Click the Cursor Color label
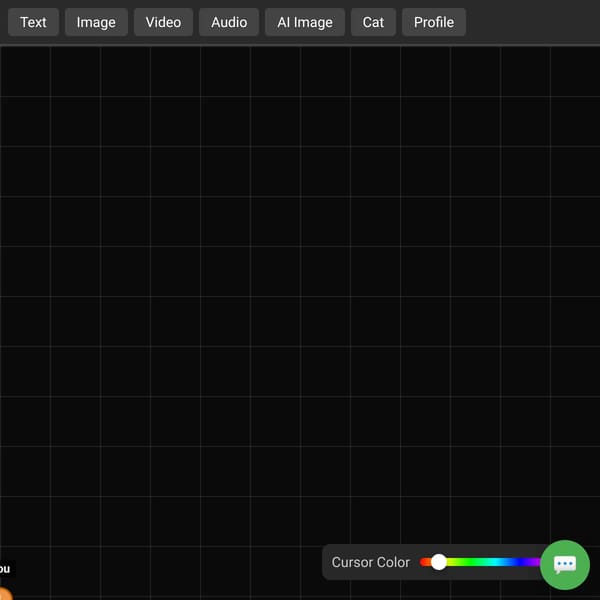 coord(370,562)
